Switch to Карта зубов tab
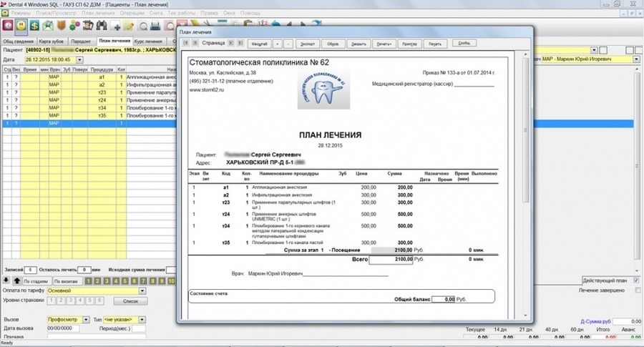Image resolution: width=644 pixels, height=347 pixels. [52, 41]
